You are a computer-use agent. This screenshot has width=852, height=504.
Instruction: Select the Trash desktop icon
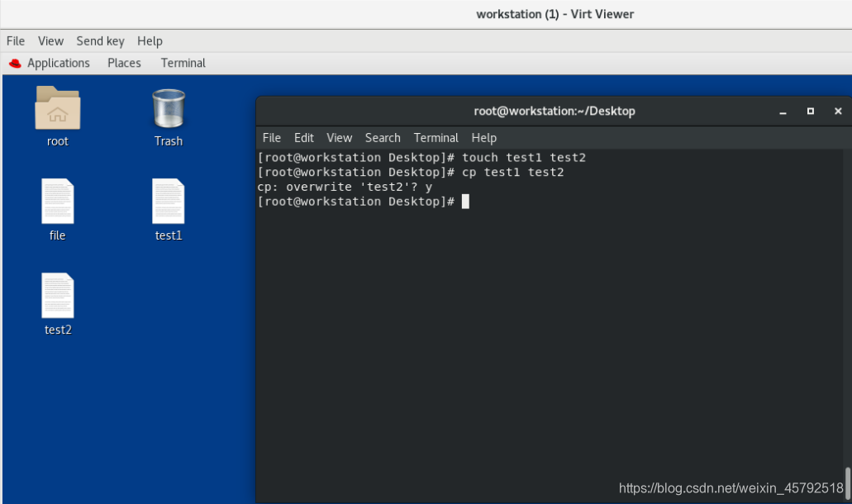pos(169,108)
